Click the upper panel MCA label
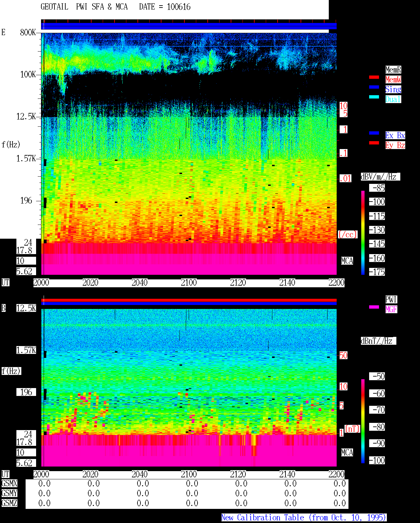Screen dimensions: 420x523 347,261
